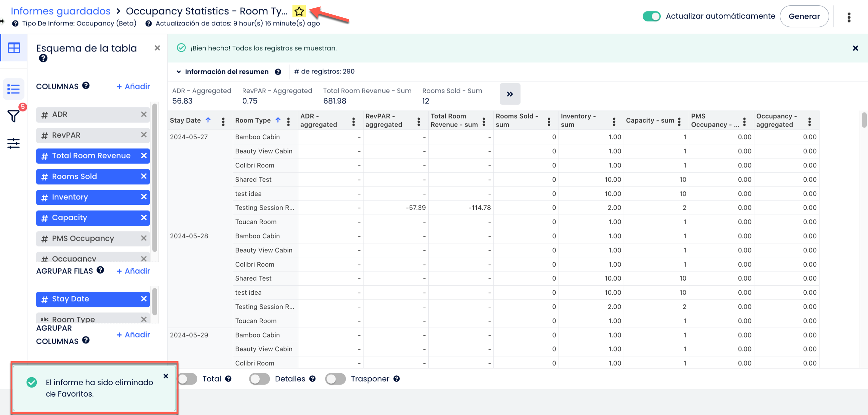Image resolution: width=868 pixels, height=415 pixels.
Task: Dismiss the removed-from-favorites toast
Action: [x=166, y=376]
